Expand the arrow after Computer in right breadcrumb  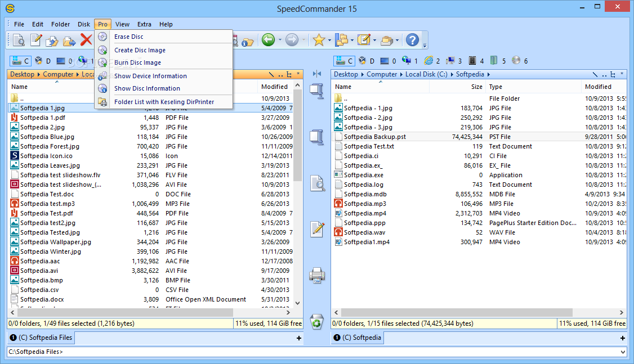click(x=401, y=74)
